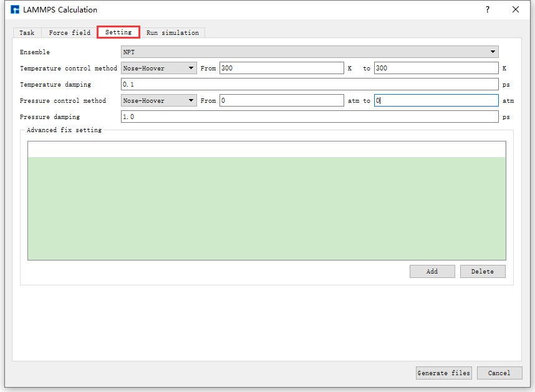
Task: Click the pressure 'to' atm field
Action: (436, 100)
